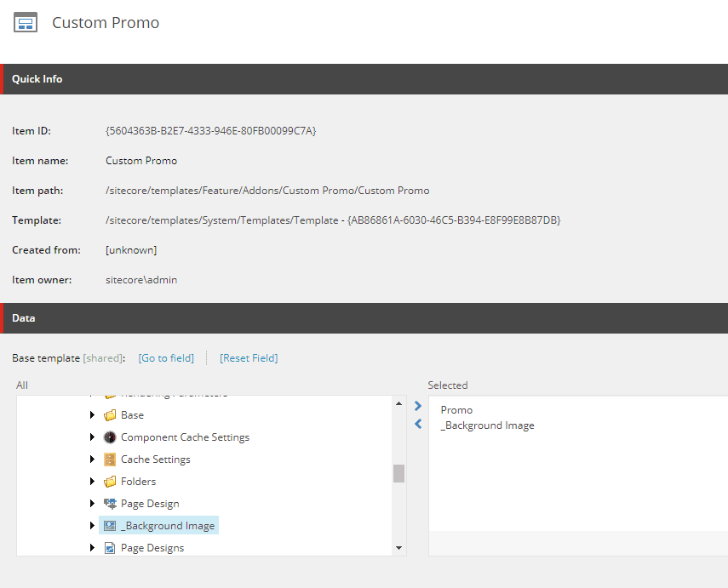Click the Cache Settings icon
Image resolution: width=728 pixels, height=588 pixels.
coord(109,460)
